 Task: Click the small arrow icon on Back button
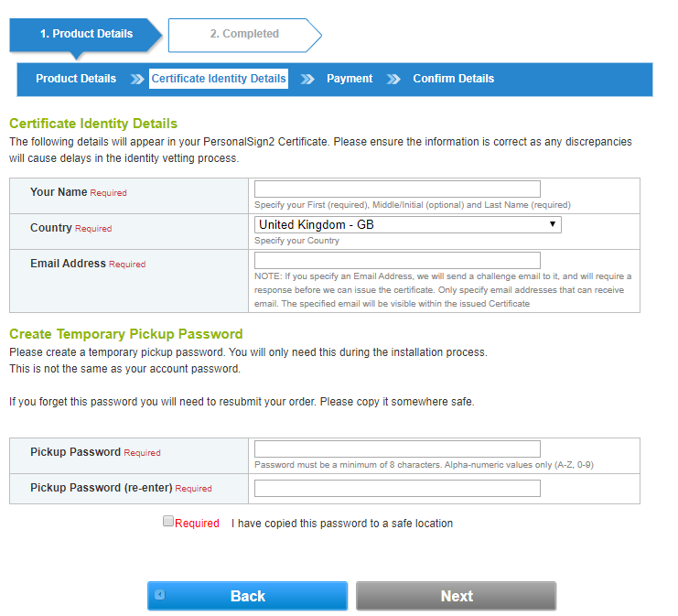coord(160,595)
